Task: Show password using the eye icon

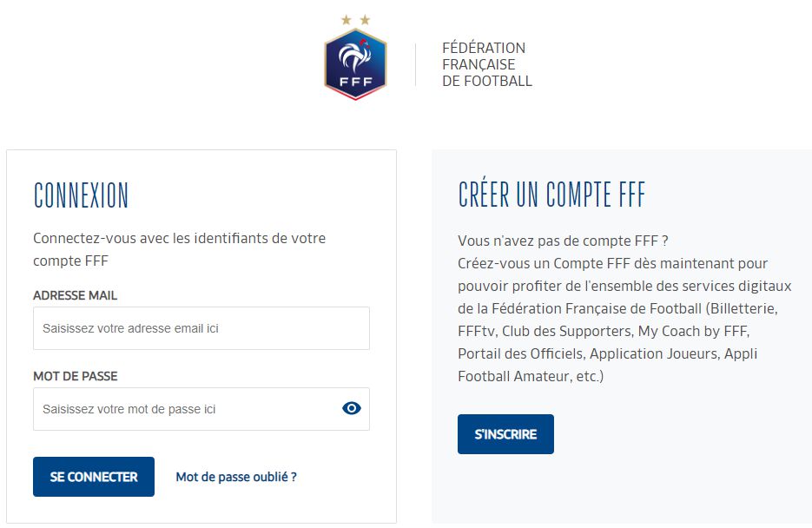Action: (351, 408)
